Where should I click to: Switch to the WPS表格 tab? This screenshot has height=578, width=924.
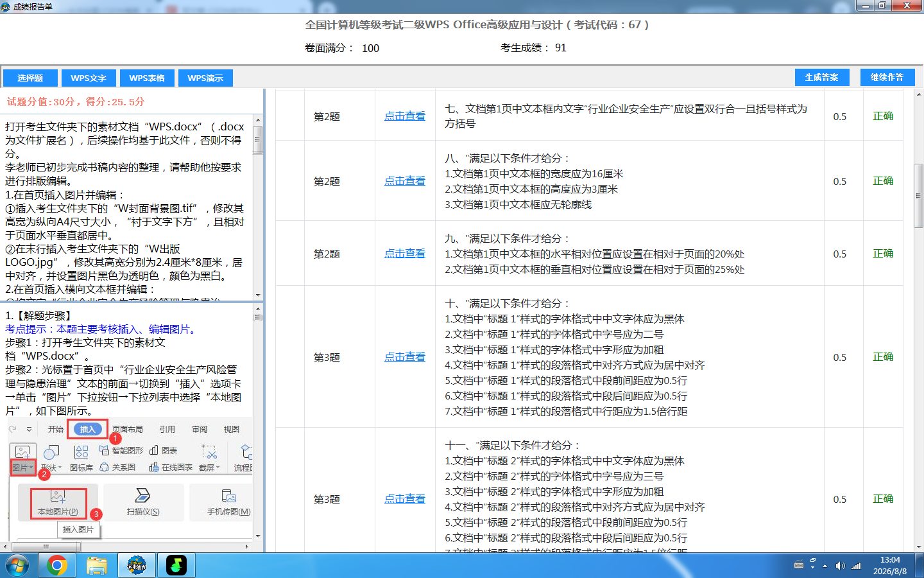[147, 78]
